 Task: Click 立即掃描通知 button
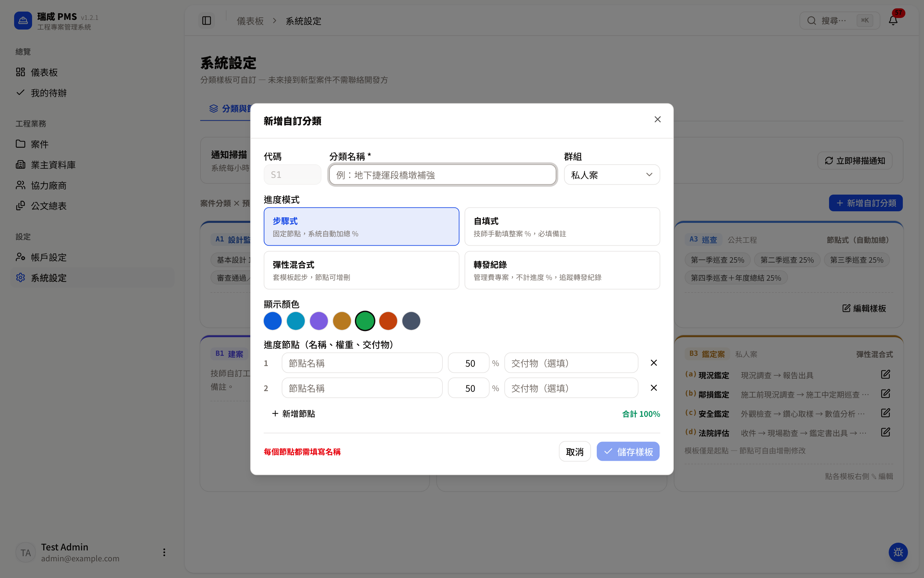(x=854, y=161)
